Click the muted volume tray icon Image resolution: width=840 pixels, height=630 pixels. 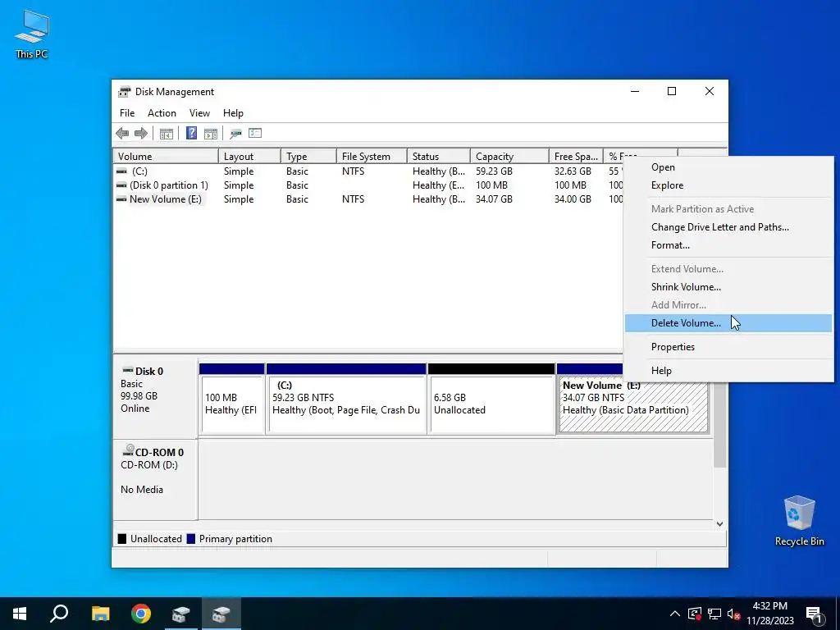(x=733, y=614)
